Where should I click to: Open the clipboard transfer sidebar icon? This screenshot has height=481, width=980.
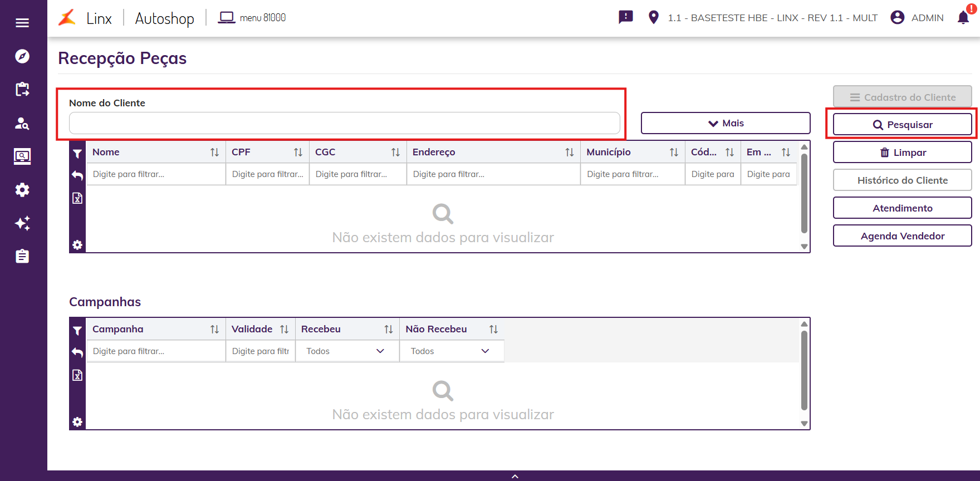[x=22, y=89]
